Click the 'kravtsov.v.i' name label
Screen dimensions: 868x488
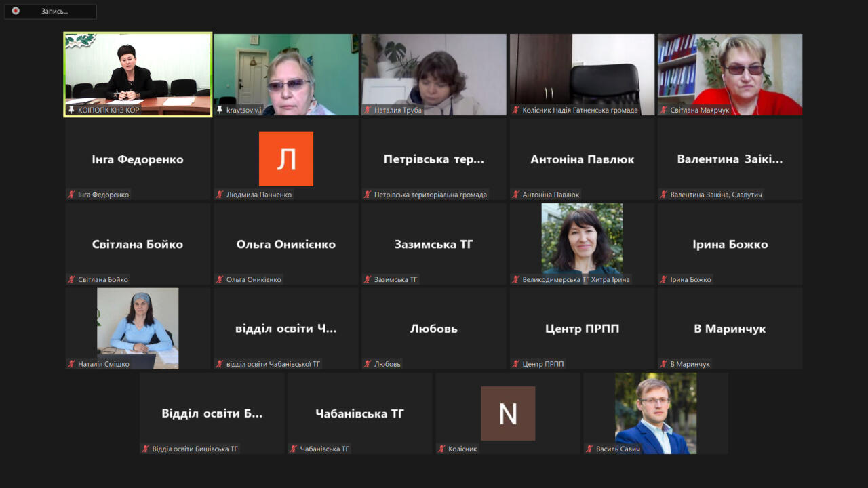tap(244, 110)
